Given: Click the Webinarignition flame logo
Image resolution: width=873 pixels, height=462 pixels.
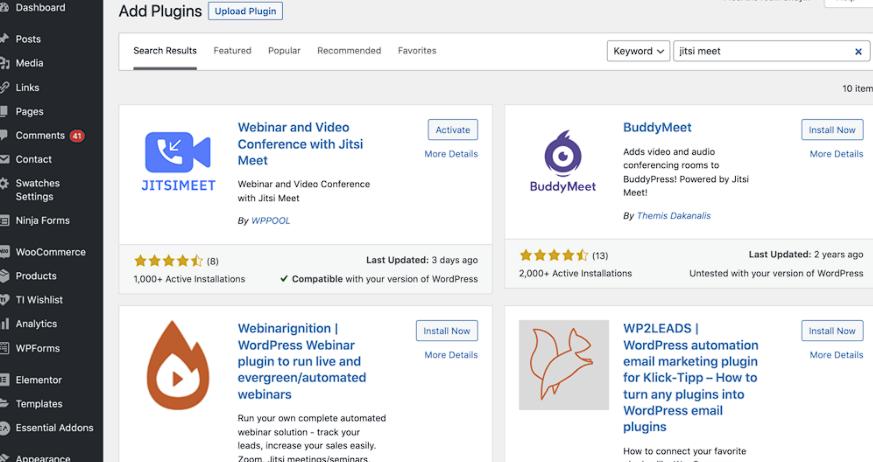Looking at the screenshot, I should (x=178, y=365).
